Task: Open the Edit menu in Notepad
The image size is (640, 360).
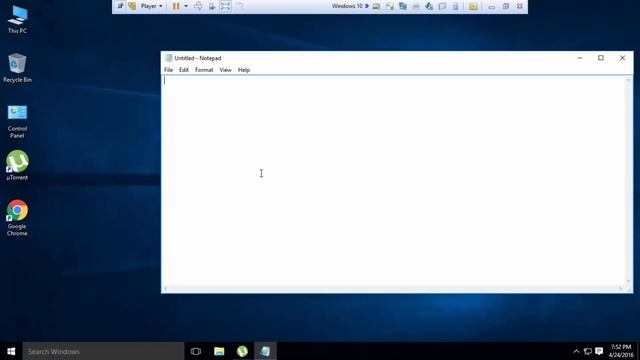Action: (184, 70)
